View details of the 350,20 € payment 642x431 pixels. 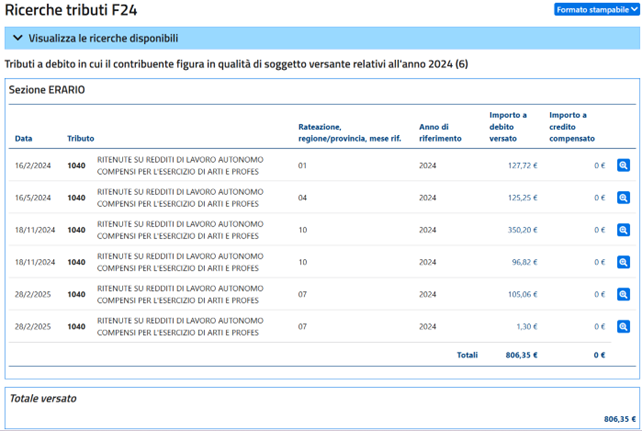623,230
